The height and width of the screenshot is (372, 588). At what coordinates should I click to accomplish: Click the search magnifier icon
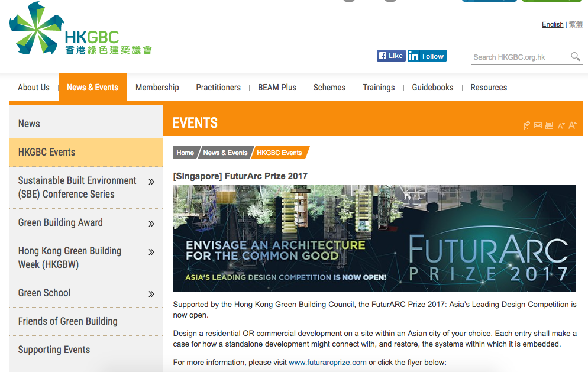[x=575, y=57]
